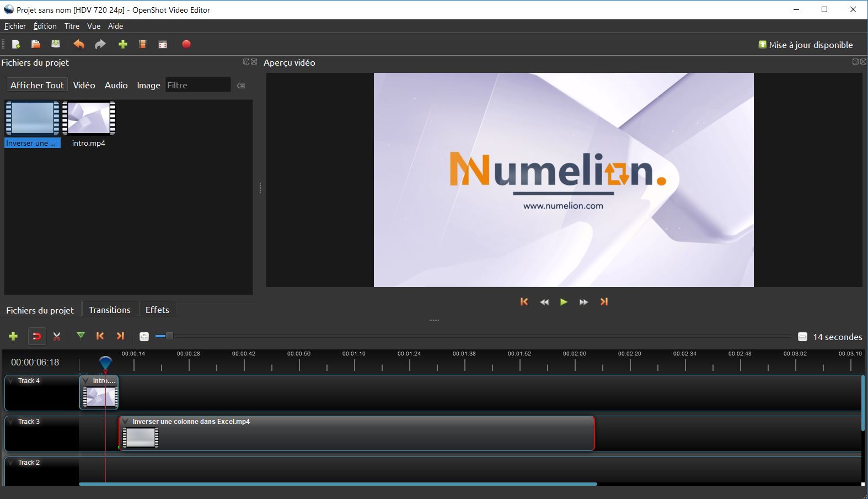The width and height of the screenshot is (868, 499).
Task: Switch to the Transitions tab
Action: pyautogui.click(x=110, y=310)
